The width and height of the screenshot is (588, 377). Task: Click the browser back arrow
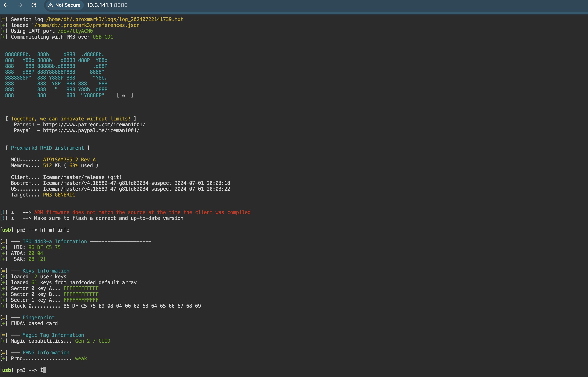[x=6, y=5]
